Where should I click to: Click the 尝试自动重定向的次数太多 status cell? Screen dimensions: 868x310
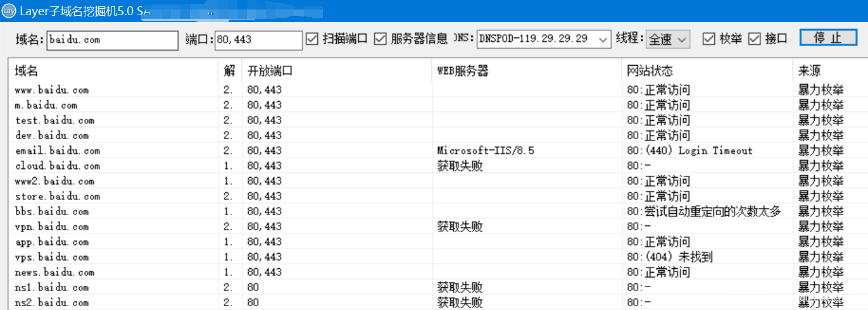pos(704,211)
